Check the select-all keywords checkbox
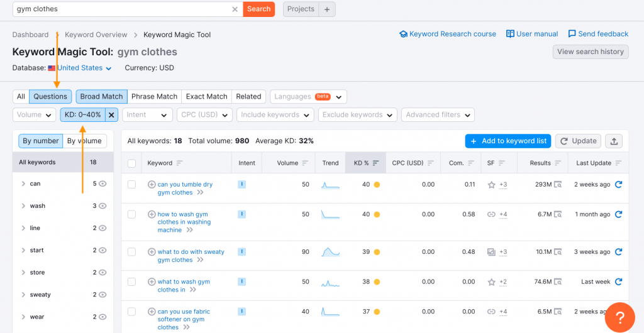The height and width of the screenshot is (333, 644). [x=131, y=163]
